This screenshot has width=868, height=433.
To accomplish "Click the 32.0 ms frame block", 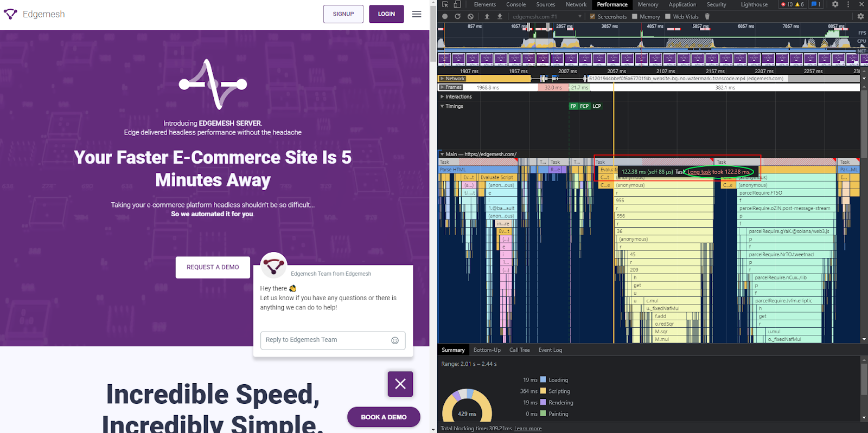I will point(553,87).
